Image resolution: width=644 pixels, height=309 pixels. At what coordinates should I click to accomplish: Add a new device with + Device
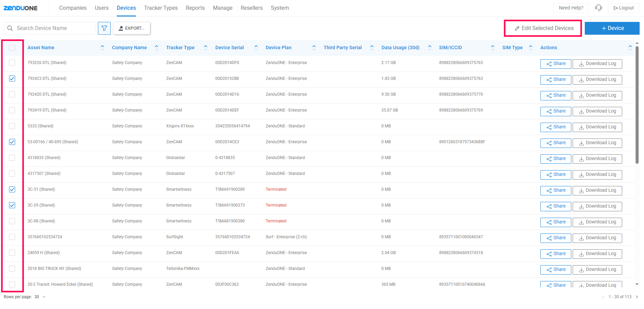(612, 28)
